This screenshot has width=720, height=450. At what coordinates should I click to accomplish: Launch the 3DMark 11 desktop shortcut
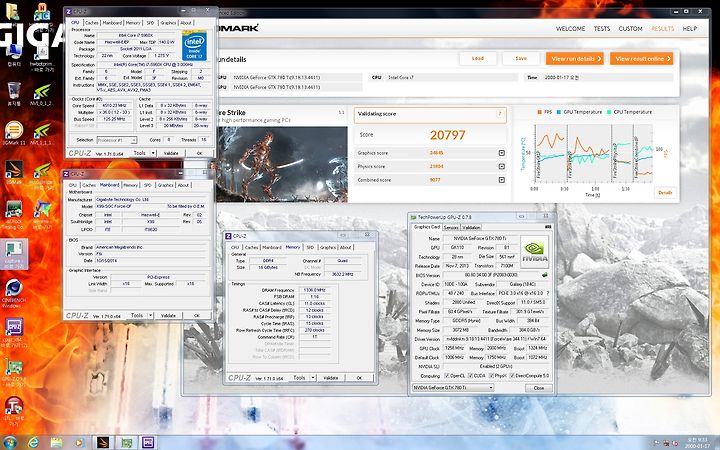(14, 133)
